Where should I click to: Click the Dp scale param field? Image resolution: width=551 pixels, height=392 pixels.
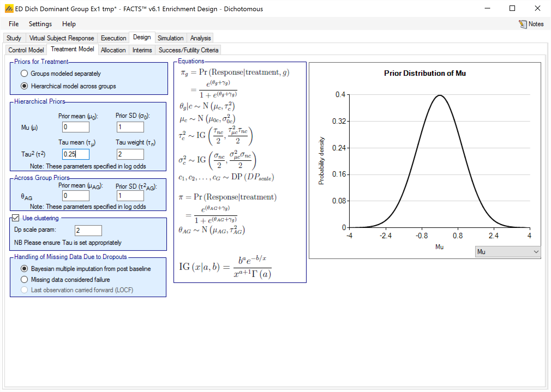click(88, 231)
